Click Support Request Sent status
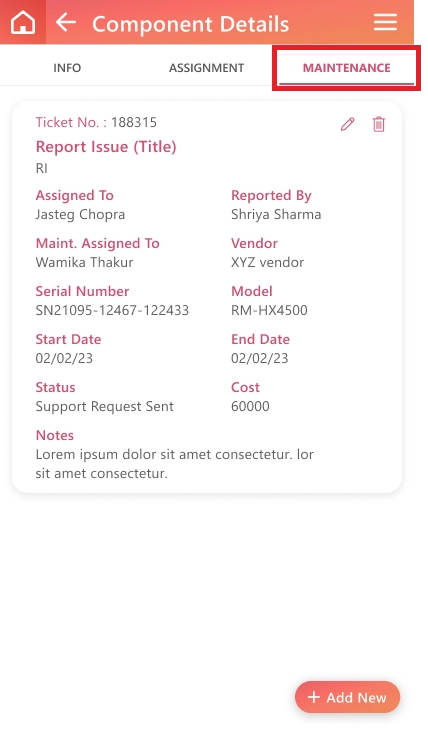Viewport: 428px width, 735px height. pos(105,406)
